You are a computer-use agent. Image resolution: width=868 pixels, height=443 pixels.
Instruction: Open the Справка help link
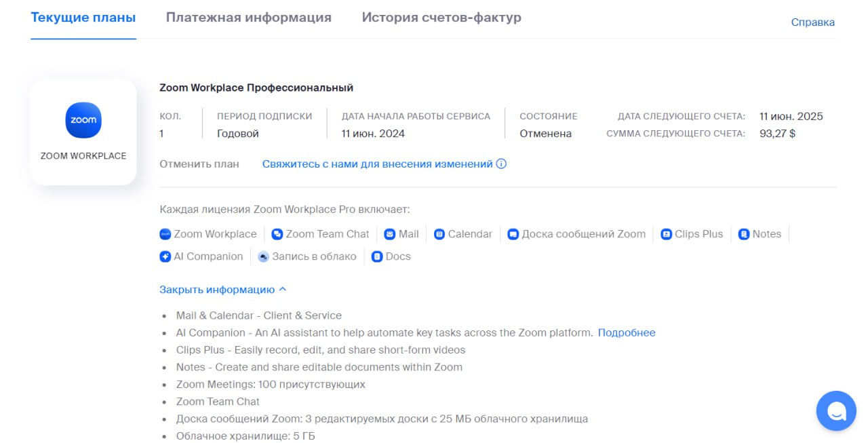click(813, 22)
